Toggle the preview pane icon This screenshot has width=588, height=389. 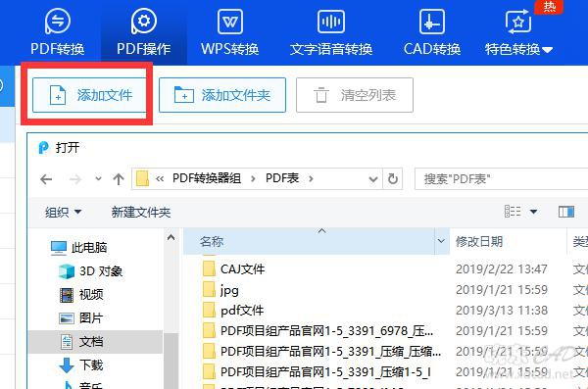pos(566,212)
